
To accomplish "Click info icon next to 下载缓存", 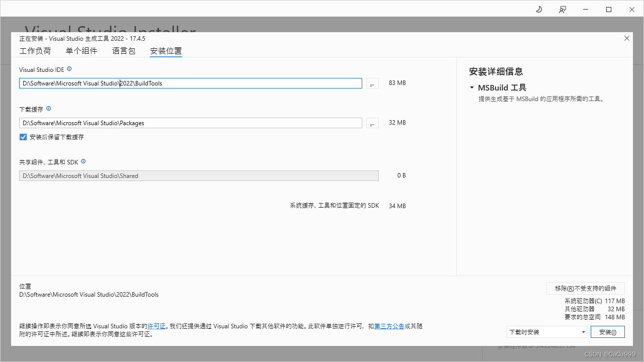I will click(49, 109).
